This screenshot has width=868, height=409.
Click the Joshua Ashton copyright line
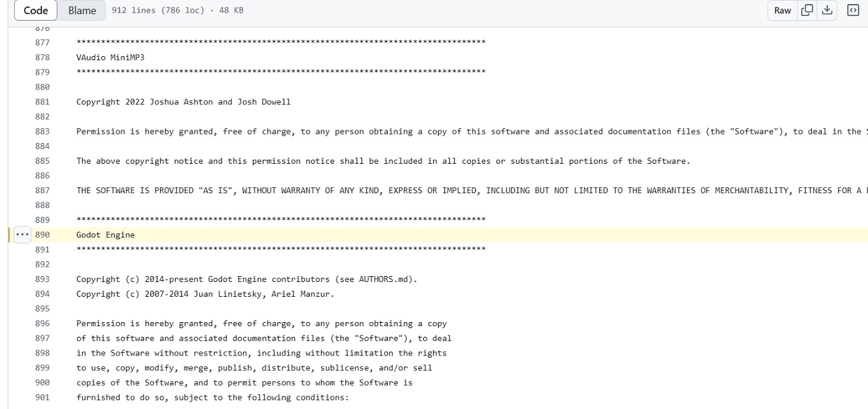pyautogui.click(x=183, y=102)
